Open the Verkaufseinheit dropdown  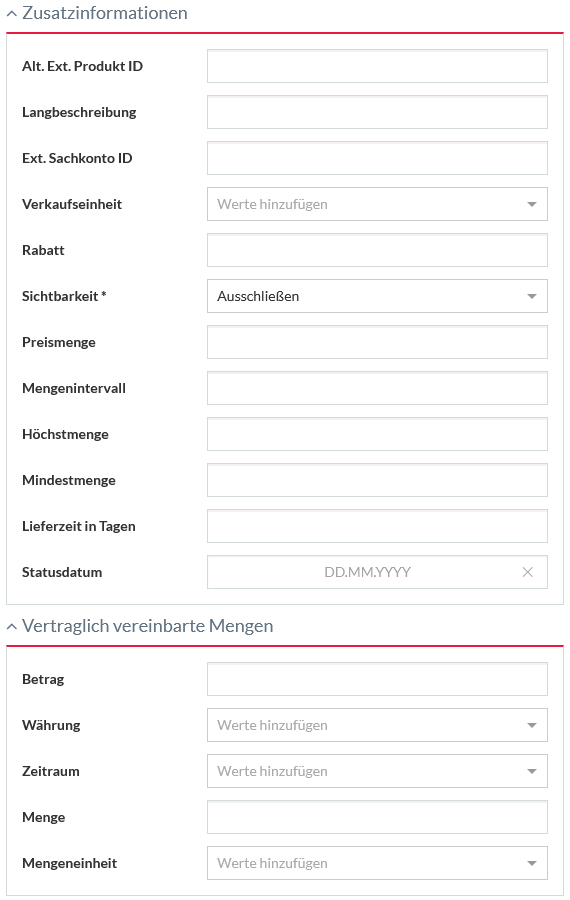coord(377,204)
